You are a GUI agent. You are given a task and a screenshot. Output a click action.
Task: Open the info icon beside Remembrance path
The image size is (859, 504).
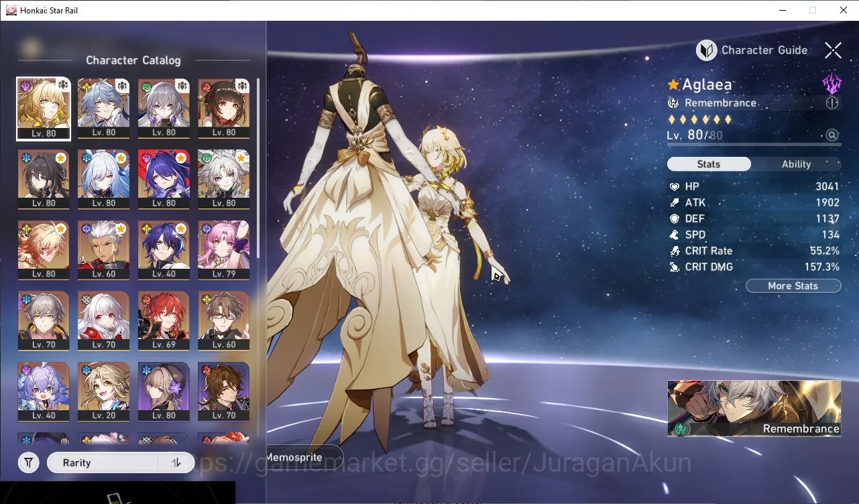coord(832,103)
